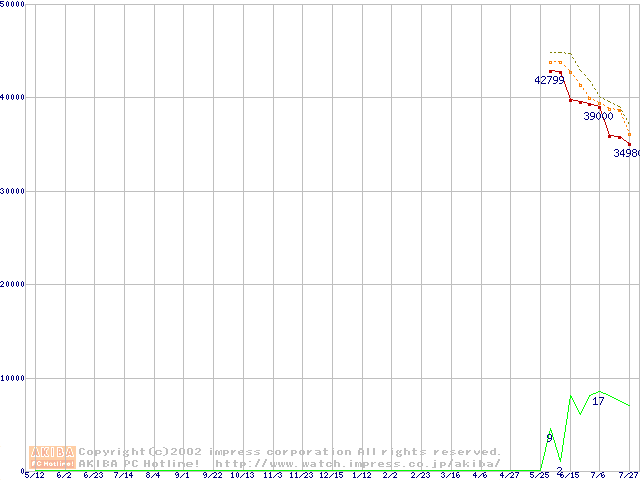Click the 42799 price data label
This screenshot has height=480, width=640.
549,80
